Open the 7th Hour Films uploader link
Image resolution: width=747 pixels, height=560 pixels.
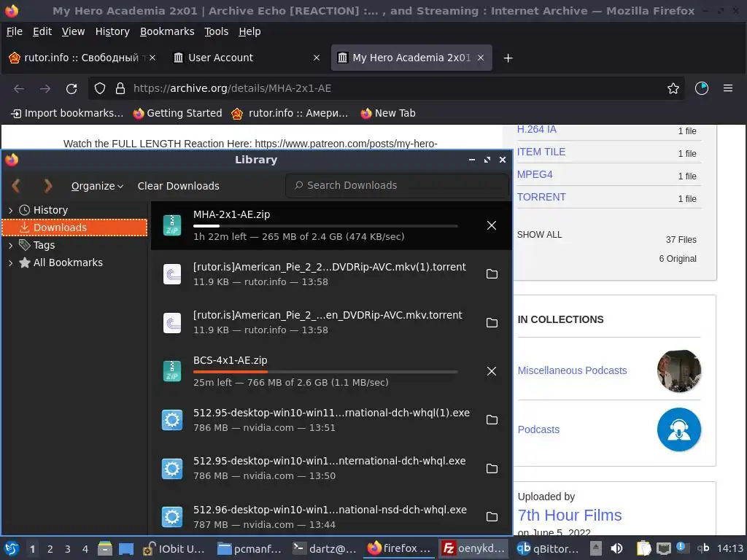[569, 516]
